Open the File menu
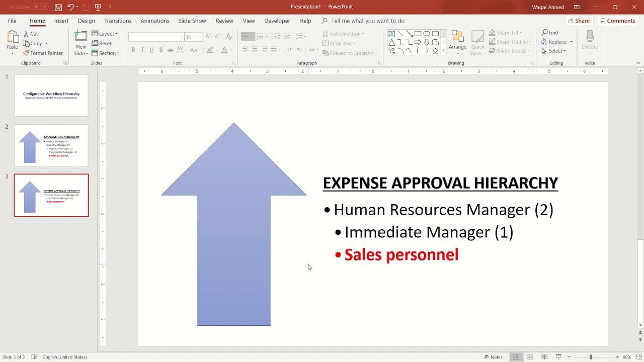The width and height of the screenshot is (644, 362). [12, 21]
